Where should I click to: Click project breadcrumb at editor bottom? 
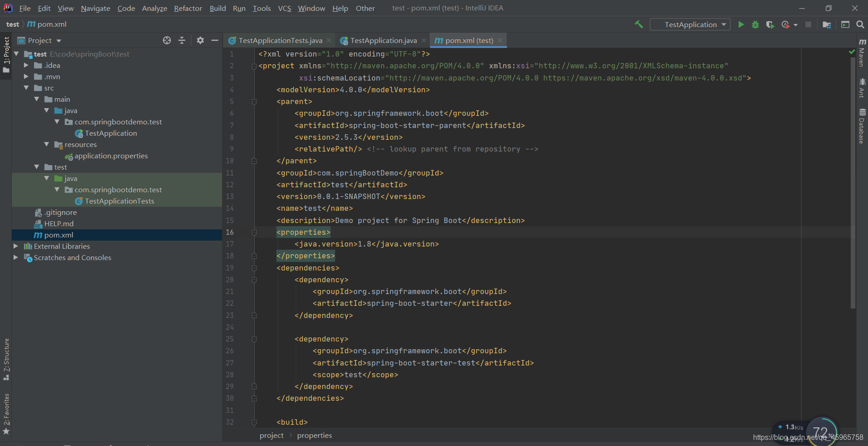coord(271,435)
